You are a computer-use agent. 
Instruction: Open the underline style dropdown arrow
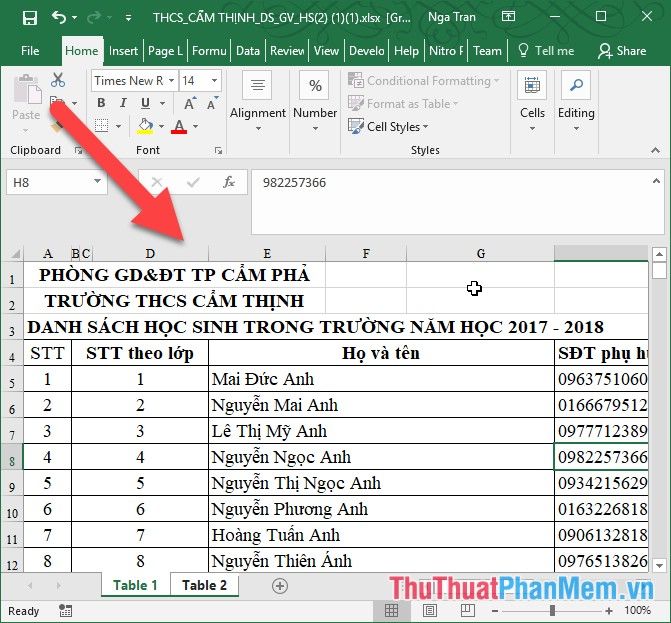click(162, 103)
